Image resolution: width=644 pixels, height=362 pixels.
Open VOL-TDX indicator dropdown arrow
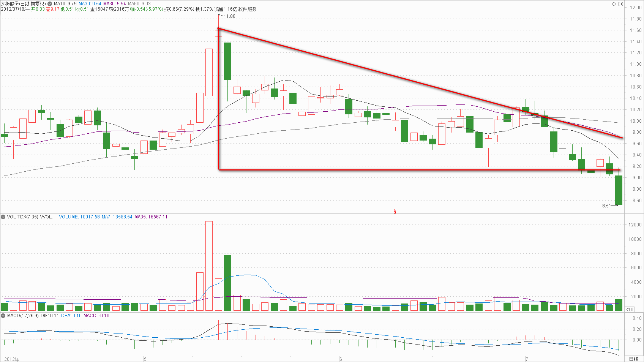coord(3,217)
